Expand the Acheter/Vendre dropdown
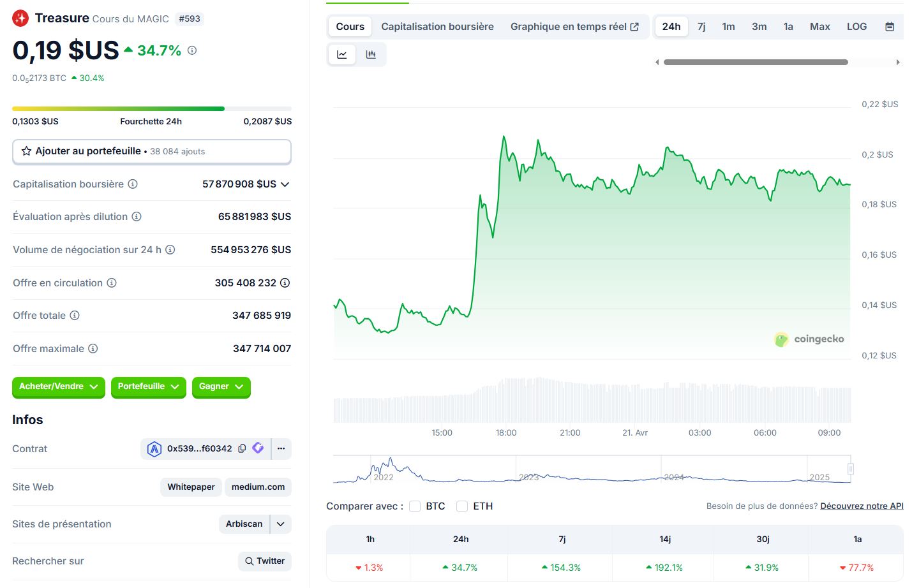 pos(58,386)
